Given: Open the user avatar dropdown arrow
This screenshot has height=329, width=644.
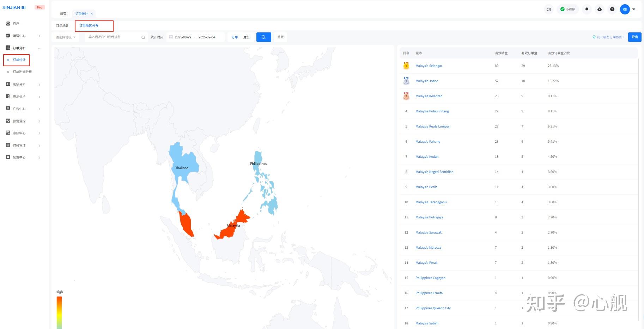Looking at the screenshot, I should (634, 10).
